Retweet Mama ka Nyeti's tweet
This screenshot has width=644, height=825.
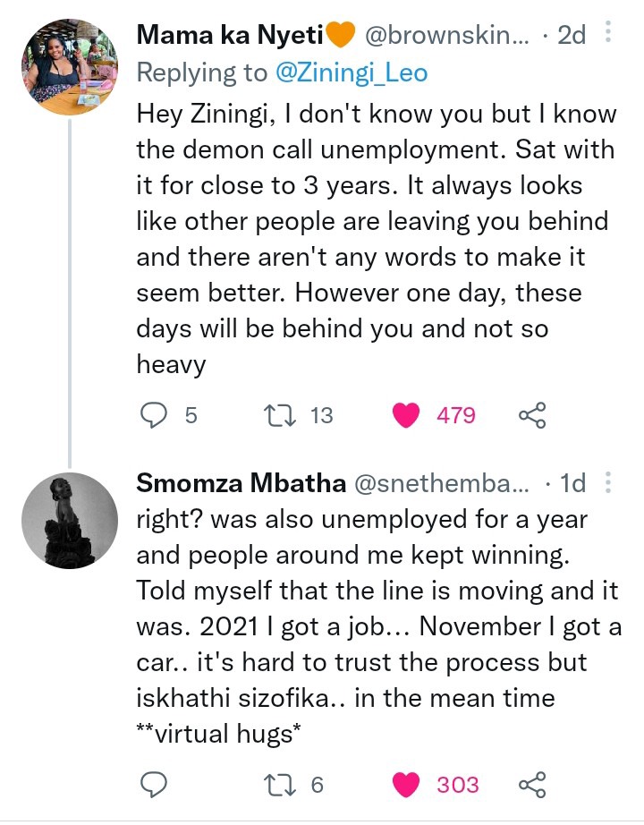click(280, 416)
